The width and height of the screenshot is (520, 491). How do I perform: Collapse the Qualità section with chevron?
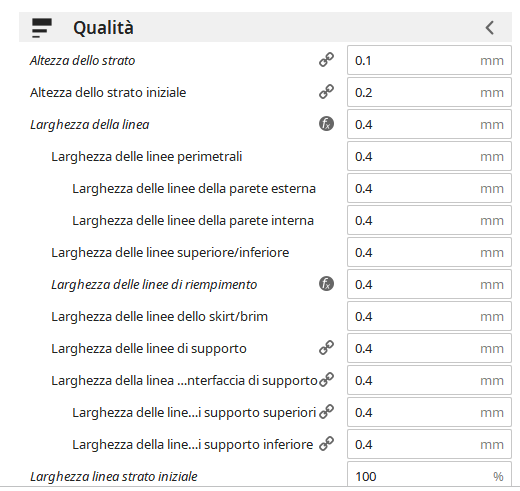pyautogui.click(x=489, y=28)
